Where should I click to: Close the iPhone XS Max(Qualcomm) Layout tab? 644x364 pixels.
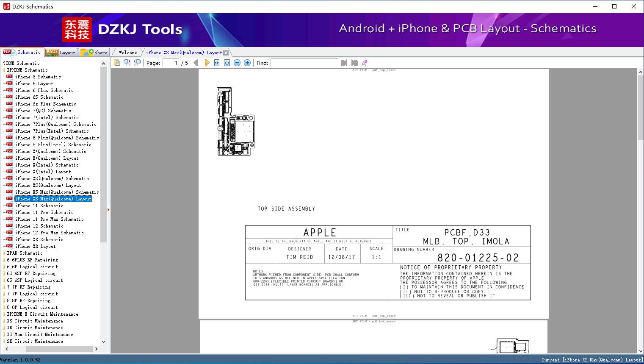(226, 53)
